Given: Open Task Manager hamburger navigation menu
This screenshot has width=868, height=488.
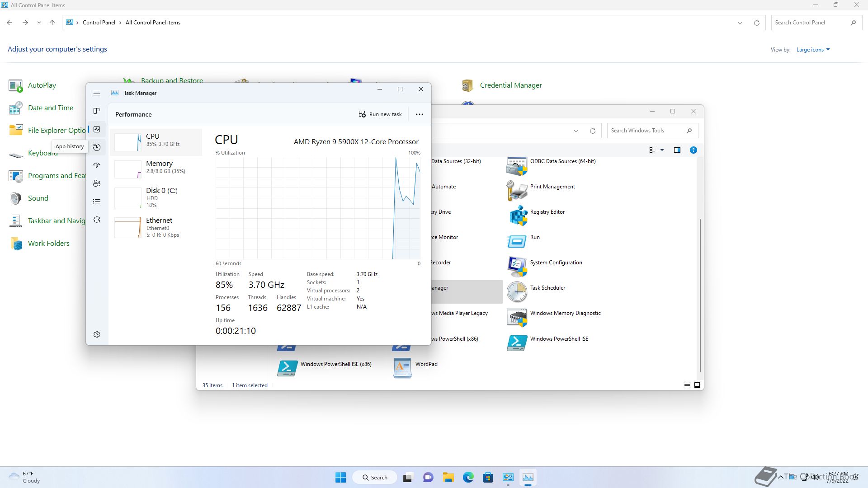Looking at the screenshot, I should pyautogui.click(x=97, y=93).
